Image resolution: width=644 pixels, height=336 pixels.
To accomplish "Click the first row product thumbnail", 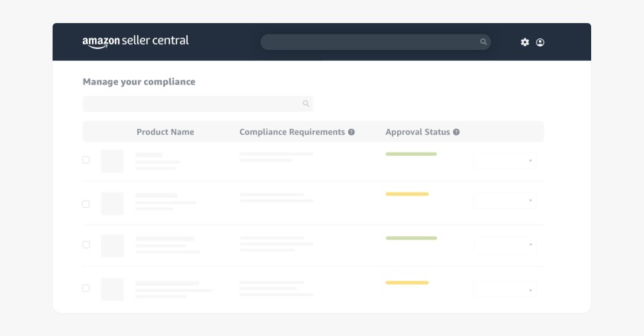I will (x=112, y=161).
